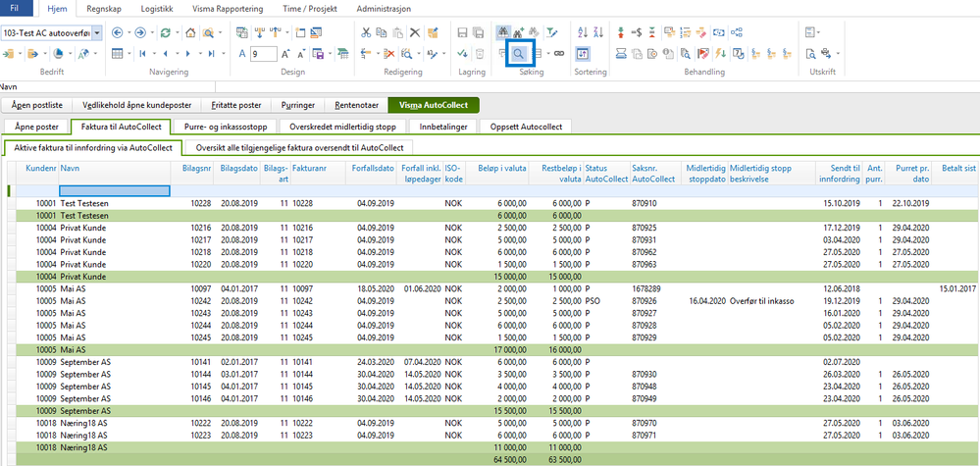Switch to the Purre- og inkassostopp tab
Viewport: 980px width, 466px height.
(227, 127)
